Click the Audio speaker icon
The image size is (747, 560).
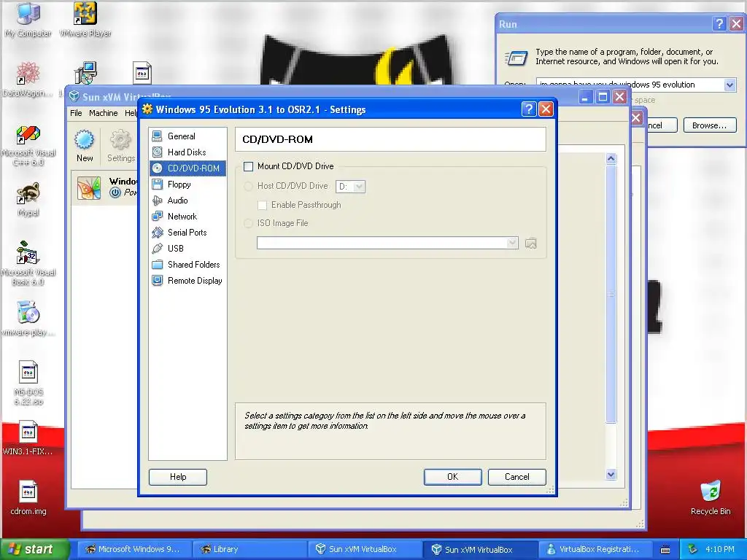(158, 201)
